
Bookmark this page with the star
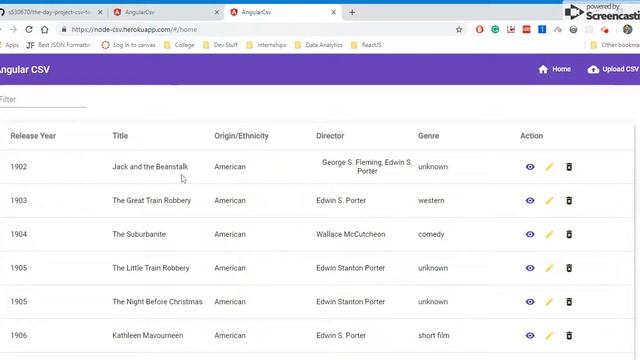click(459, 29)
